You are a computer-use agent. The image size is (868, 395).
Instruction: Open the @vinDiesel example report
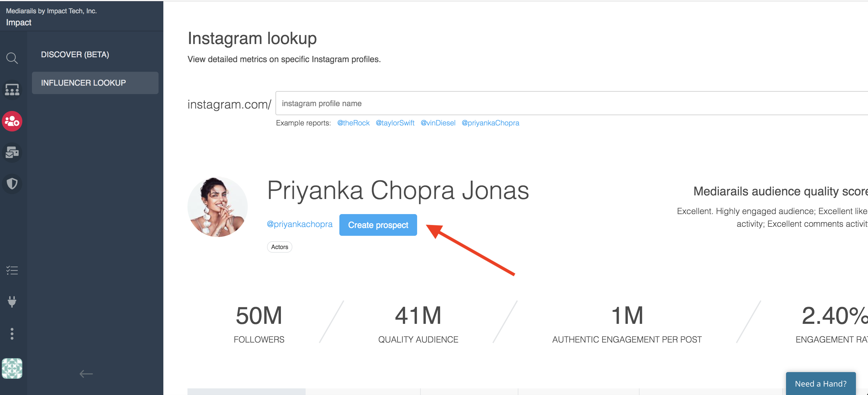pyautogui.click(x=438, y=123)
